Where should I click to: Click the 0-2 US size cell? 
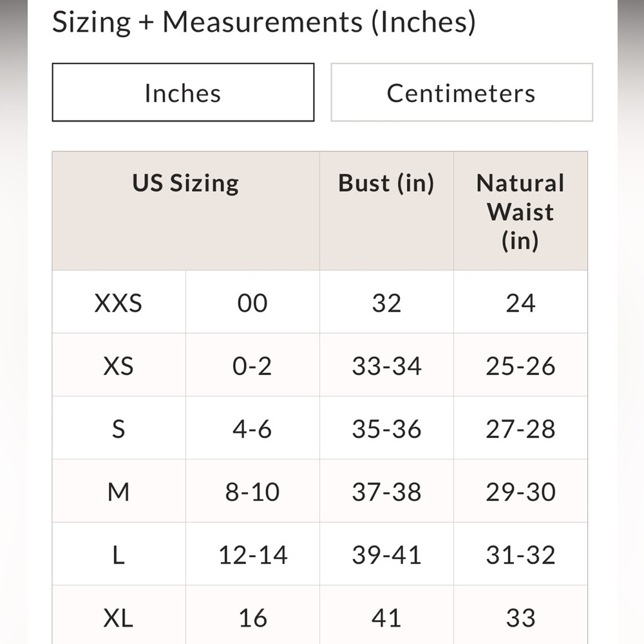click(252, 366)
